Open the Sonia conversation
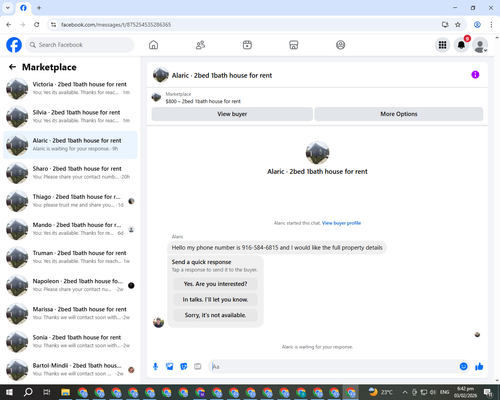The width and height of the screenshot is (500, 400). click(x=70, y=342)
